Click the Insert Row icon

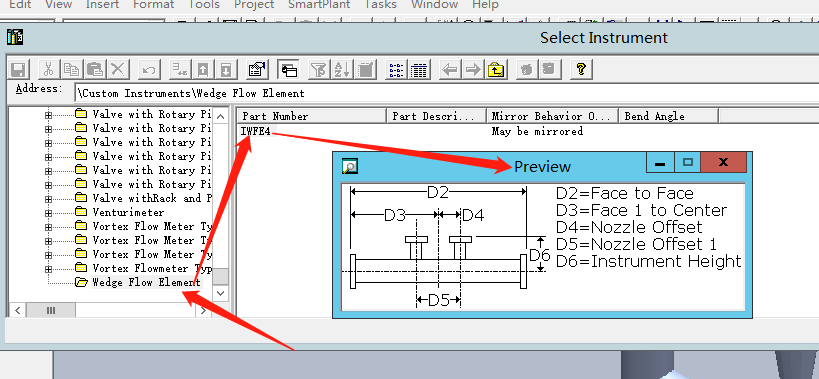(x=179, y=69)
